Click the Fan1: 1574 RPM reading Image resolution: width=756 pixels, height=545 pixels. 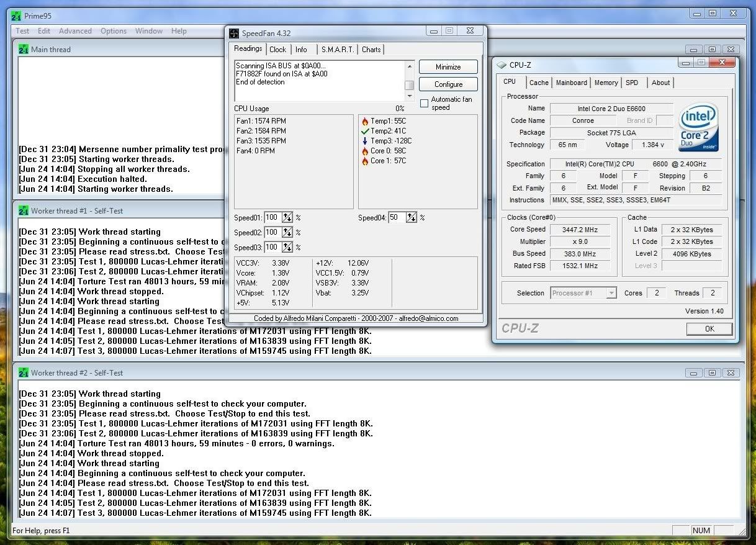pos(261,121)
